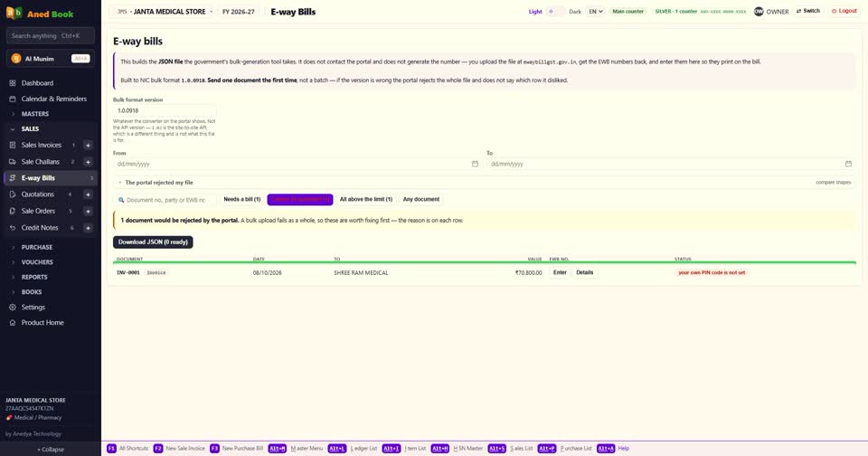Click the F1 All Shortcuts key badge
The image size is (868, 456).
111,448
